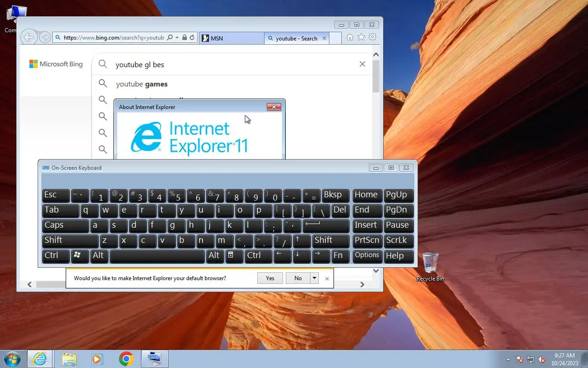Click the refresh icon in address bar
The height and width of the screenshot is (368, 588).
(x=192, y=38)
